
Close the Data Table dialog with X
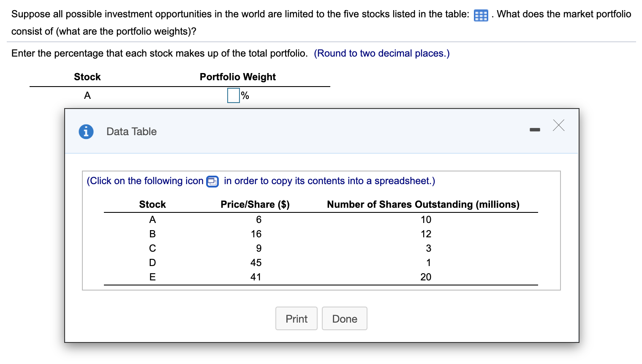click(558, 125)
